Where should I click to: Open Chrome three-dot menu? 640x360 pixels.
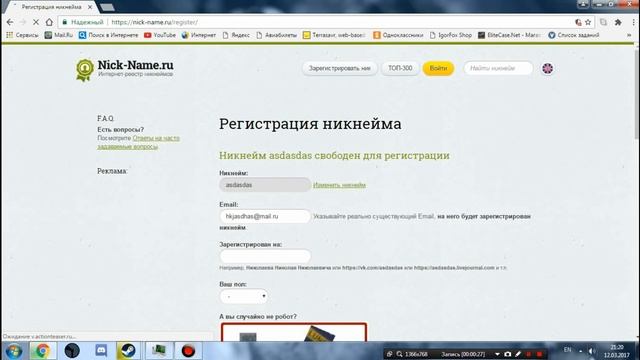634,22
